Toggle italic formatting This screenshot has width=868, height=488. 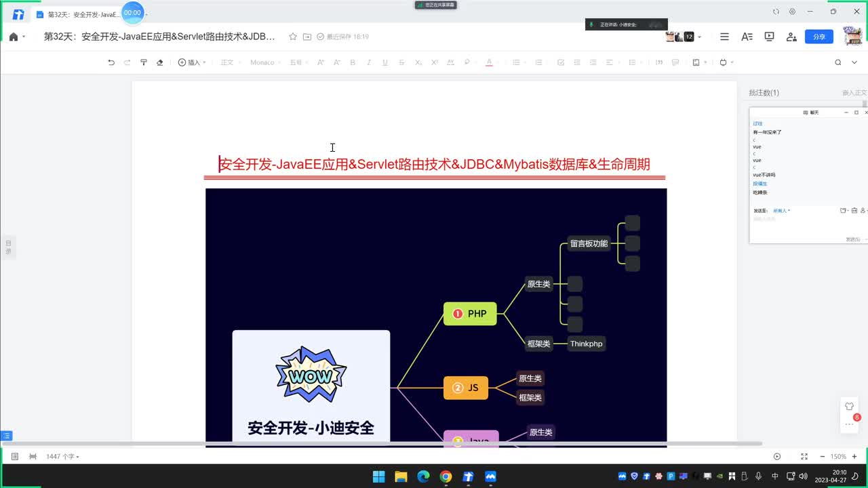coord(369,62)
